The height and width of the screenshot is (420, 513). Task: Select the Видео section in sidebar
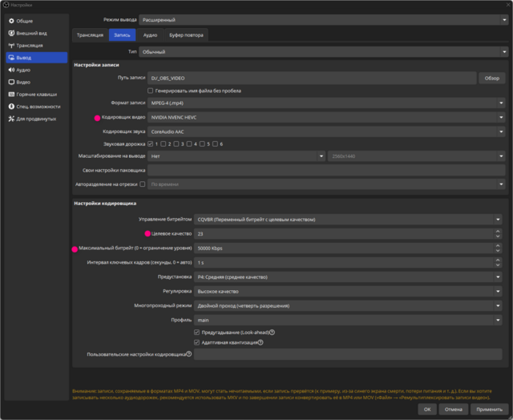tap(24, 82)
